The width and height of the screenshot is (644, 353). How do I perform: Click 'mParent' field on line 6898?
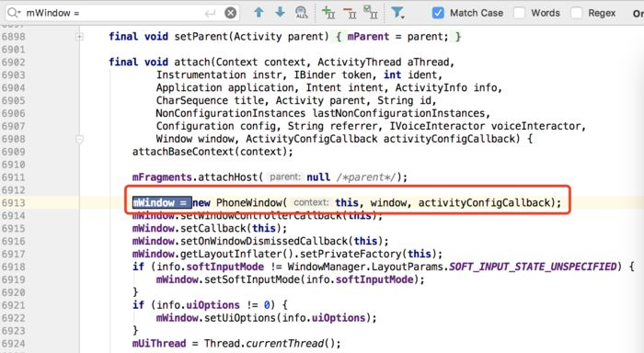(x=368, y=37)
